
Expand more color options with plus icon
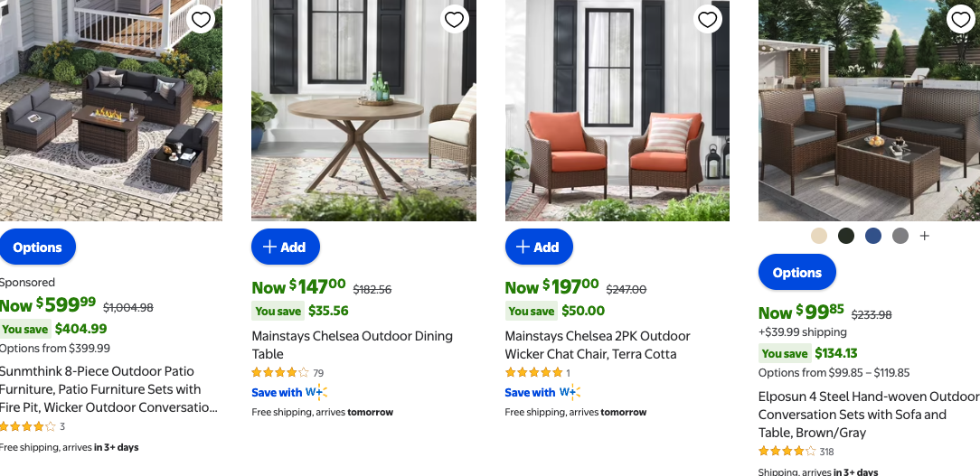(924, 236)
